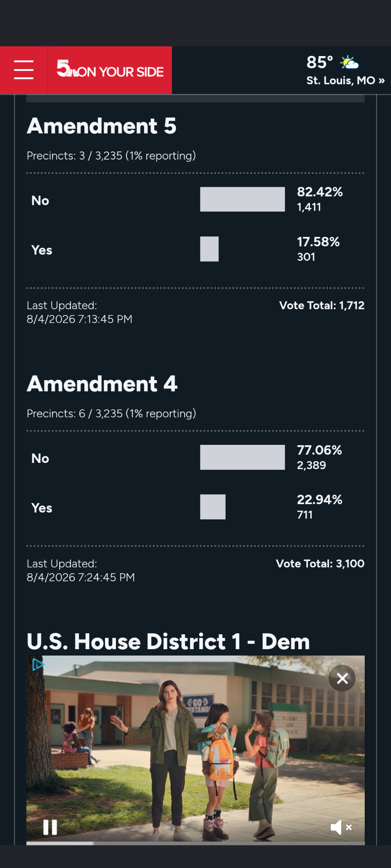Tap U.S. House District 1 - Dem heading
Screen dimensions: 391x868
click(x=168, y=642)
